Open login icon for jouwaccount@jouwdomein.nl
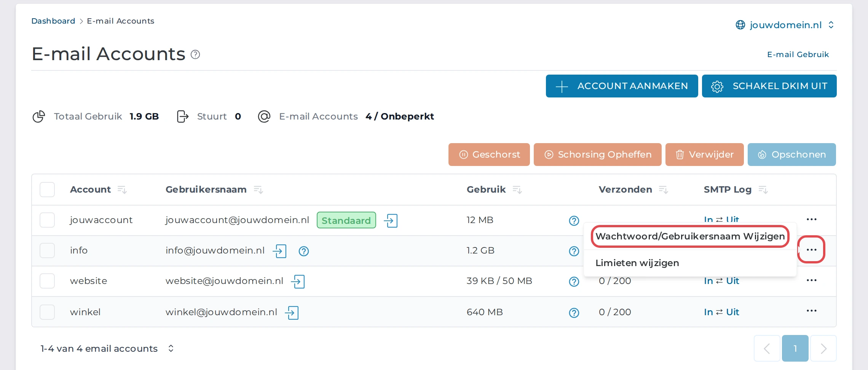 pyautogui.click(x=391, y=220)
